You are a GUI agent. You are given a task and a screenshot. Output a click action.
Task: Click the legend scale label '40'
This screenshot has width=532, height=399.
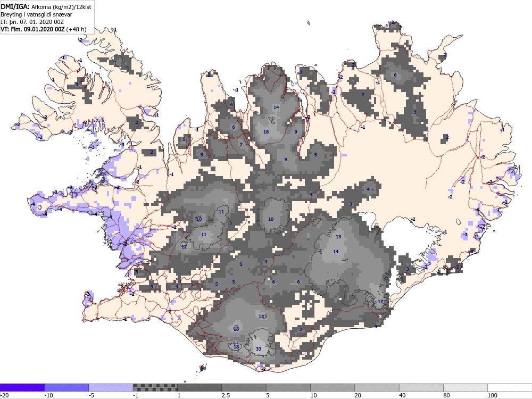tap(402, 395)
